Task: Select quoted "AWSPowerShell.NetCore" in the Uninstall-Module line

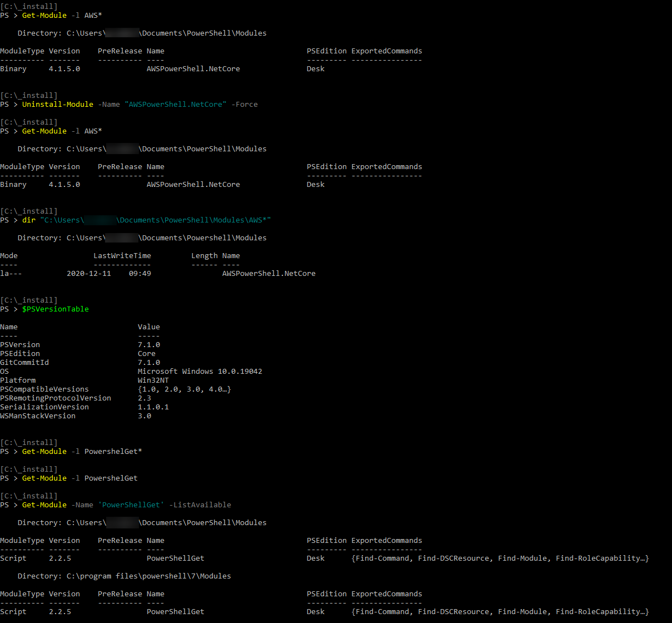Action: coord(176,104)
